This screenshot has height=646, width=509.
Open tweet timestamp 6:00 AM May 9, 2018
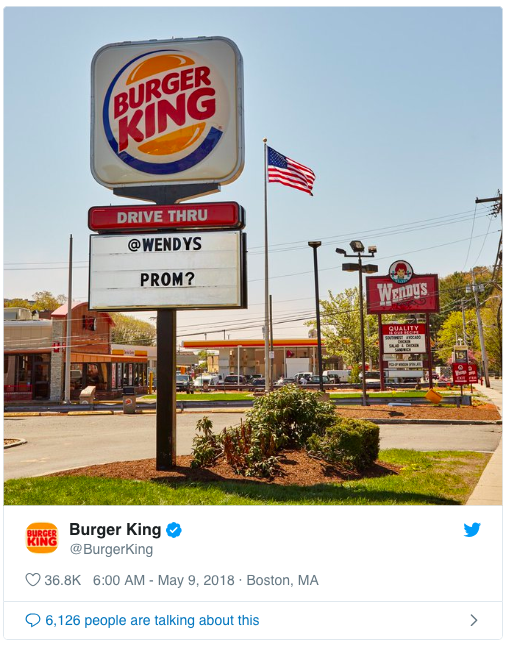coord(164,580)
